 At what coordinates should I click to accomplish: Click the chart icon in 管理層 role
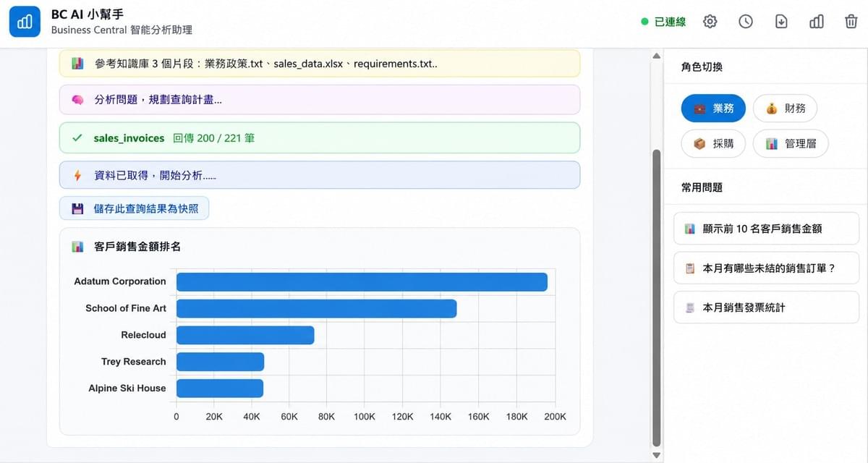772,144
